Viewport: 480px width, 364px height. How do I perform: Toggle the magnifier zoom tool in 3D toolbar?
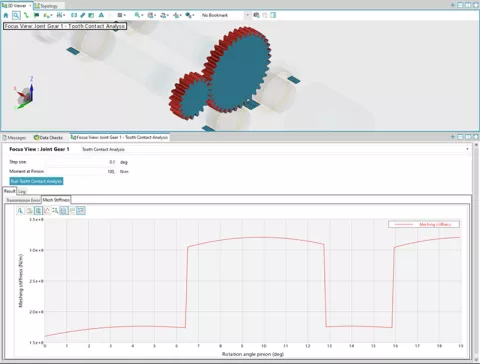(16, 15)
